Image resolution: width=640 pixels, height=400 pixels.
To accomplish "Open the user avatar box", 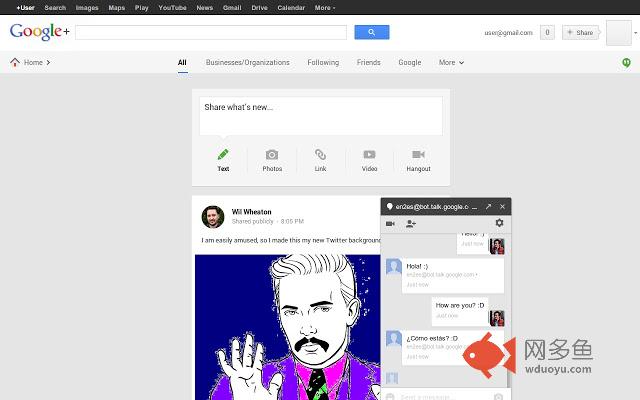I will point(619,33).
